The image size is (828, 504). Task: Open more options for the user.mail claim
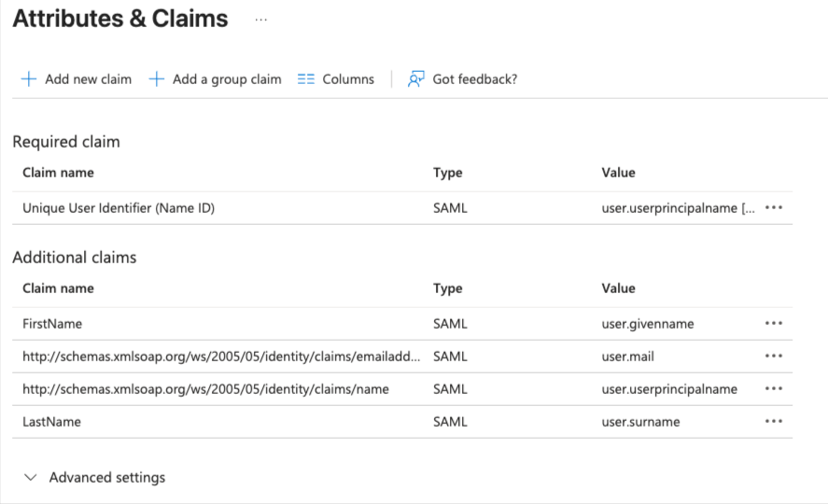773,357
